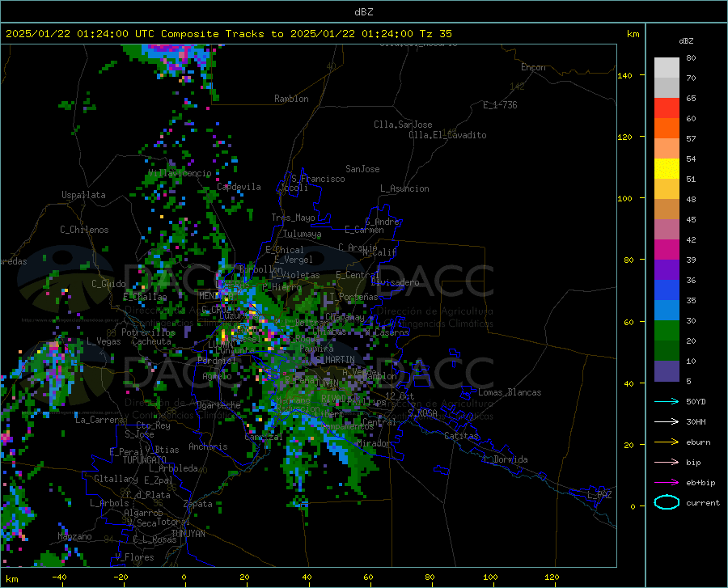
Task: Click the cyan current ellipse icon
Action: (x=667, y=502)
